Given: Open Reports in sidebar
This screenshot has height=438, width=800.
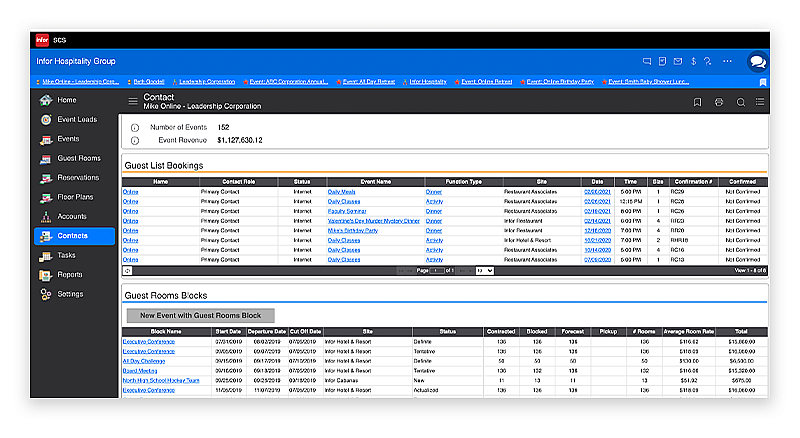Looking at the screenshot, I should (74, 275).
